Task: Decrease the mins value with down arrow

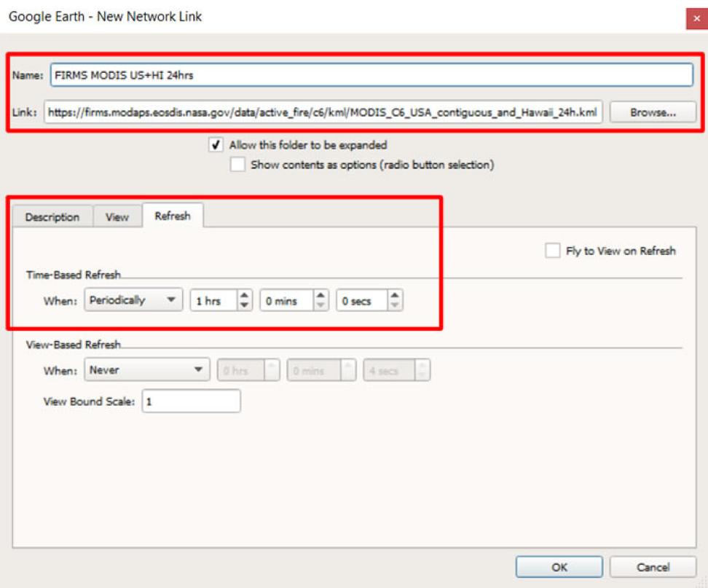Action: tap(320, 305)
